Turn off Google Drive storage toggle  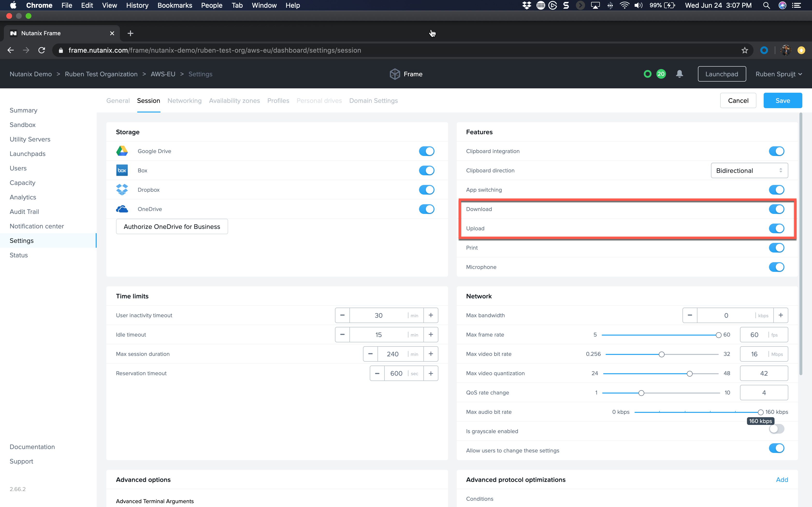427,151
